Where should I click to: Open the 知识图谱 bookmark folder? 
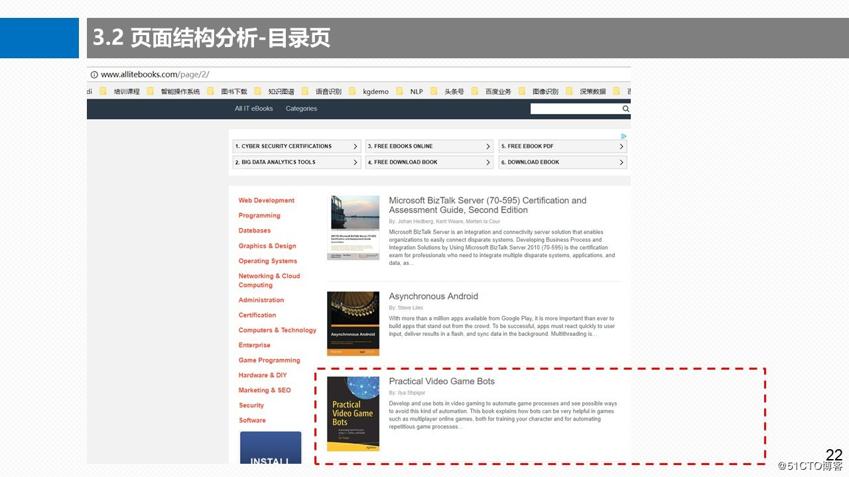pyautogui.click(x=275, y=92)
